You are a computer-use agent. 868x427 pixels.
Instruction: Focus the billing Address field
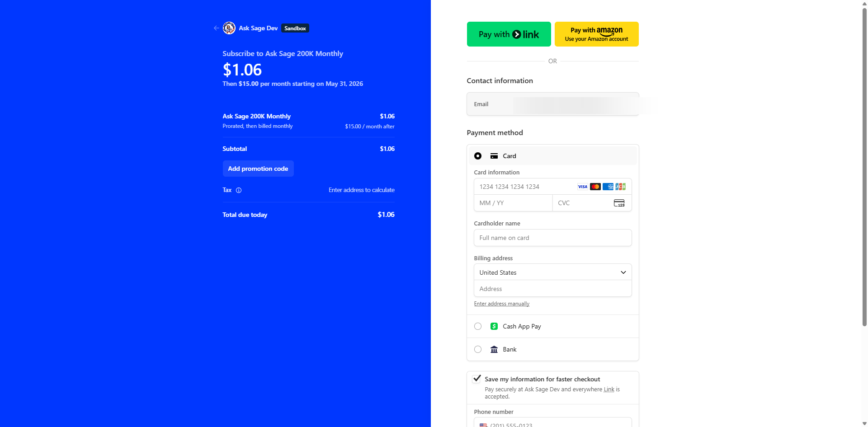tap(552, 289)
